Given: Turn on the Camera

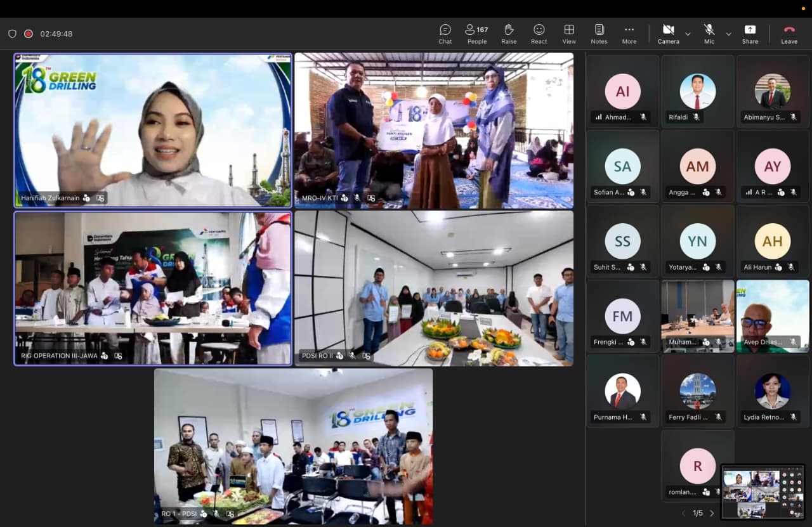Looking at the screenshot, I should [x=668, y=34].
